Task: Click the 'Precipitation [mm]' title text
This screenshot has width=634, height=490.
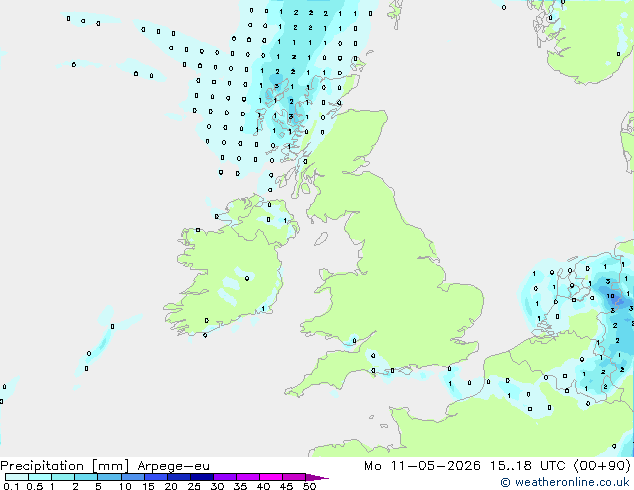Action: coord(64,466)
